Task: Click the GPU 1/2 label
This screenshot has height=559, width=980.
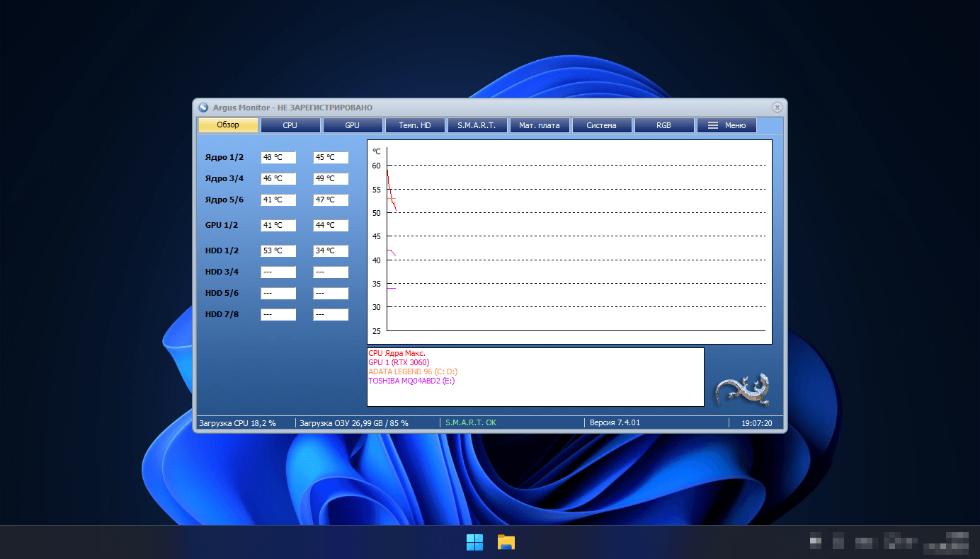Action: pos(222,225)
